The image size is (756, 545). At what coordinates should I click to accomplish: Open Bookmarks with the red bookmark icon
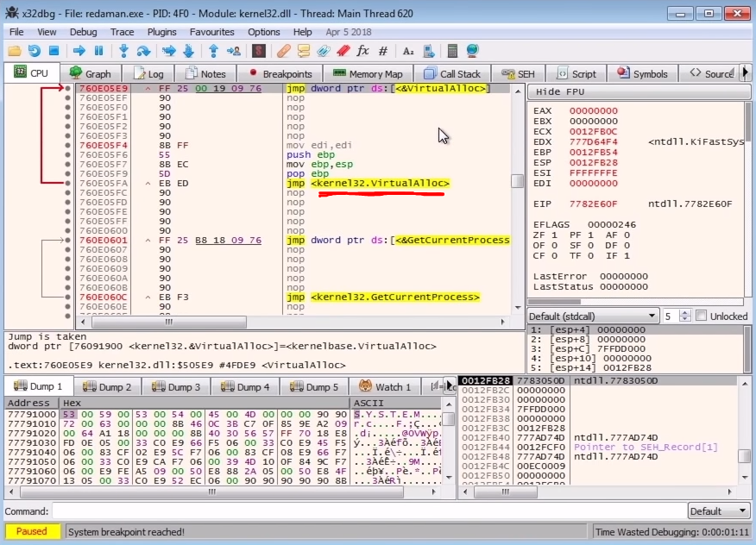pyautogui.click(x=343, y=51)
